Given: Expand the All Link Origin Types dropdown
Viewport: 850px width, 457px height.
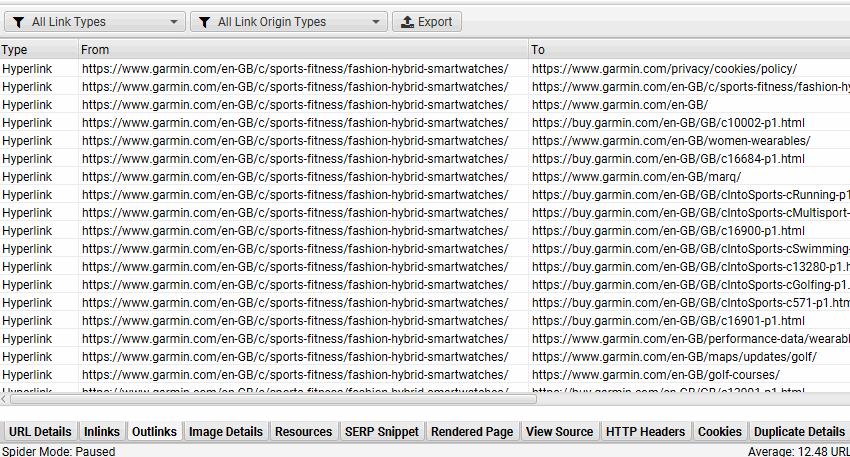Looking at the screenshot, I should click(x=288, y=21).
